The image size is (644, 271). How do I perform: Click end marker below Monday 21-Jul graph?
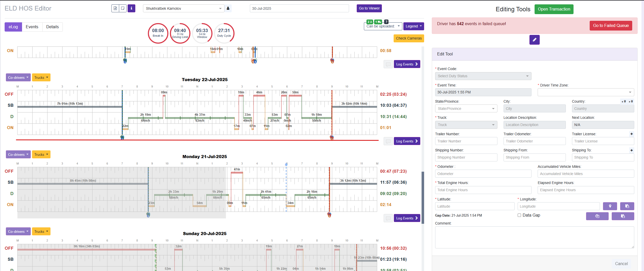[329, 215]
